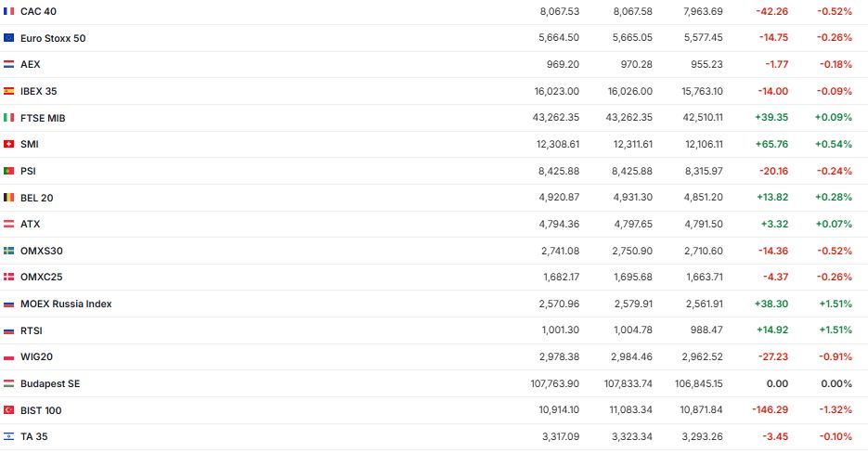Click the Austria flag beside ATX
This screenshot has width=868, height=453.
pyautogui.click(x=9, y=225)
